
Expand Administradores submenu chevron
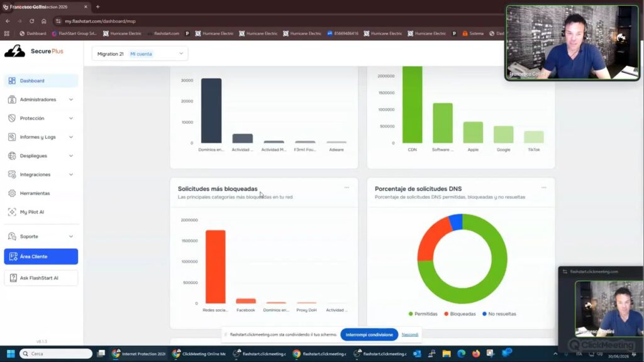[71, 99]
